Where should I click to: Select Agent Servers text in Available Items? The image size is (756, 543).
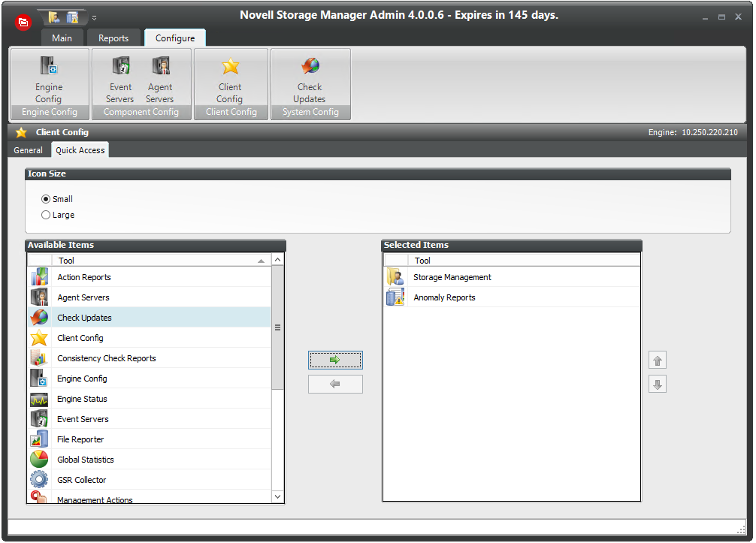[x=83, y=297]
